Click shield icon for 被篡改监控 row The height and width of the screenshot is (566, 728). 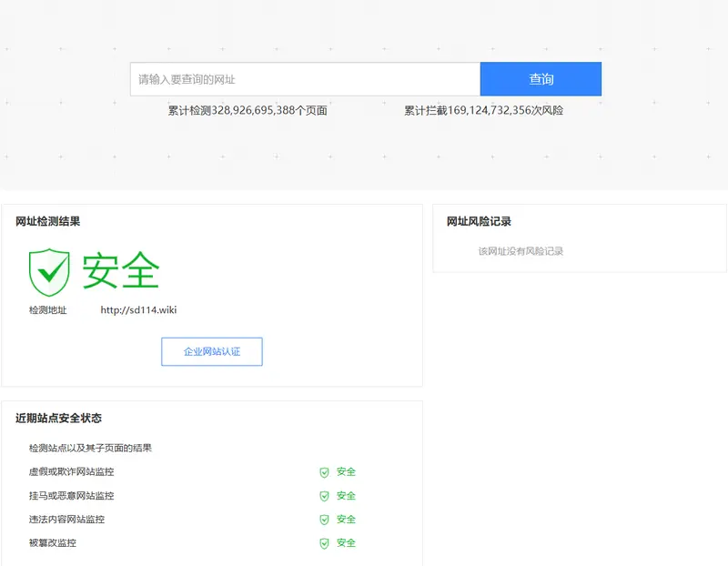click(325, 543)
